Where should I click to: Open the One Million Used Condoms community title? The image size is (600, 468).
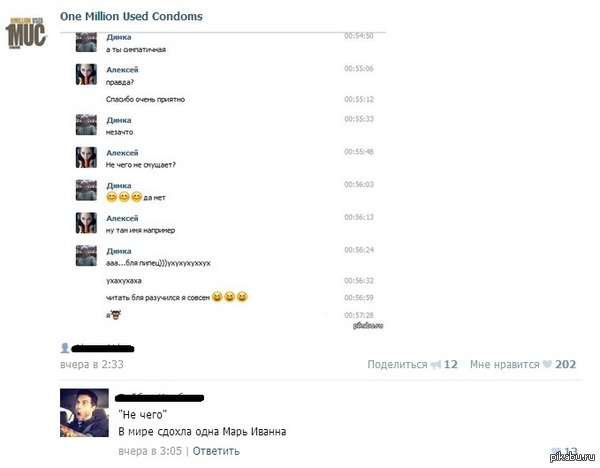point(131,16)
